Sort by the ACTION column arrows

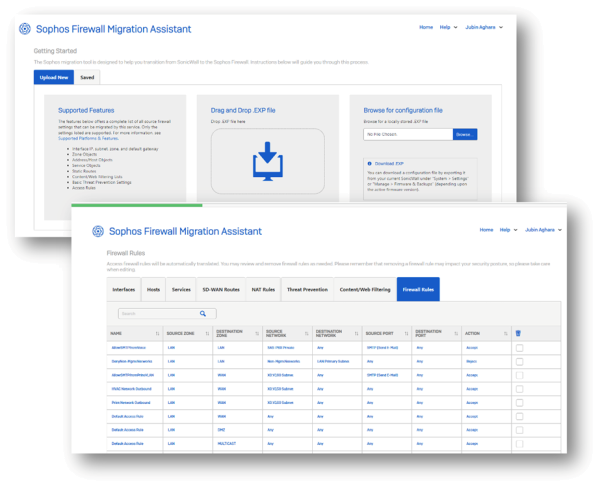505,334
